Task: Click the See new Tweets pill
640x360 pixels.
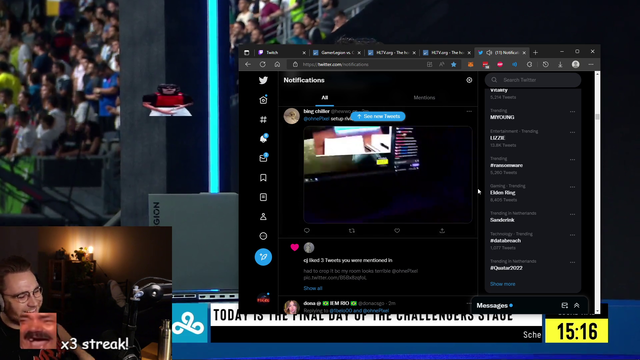Action: point(378,116)
